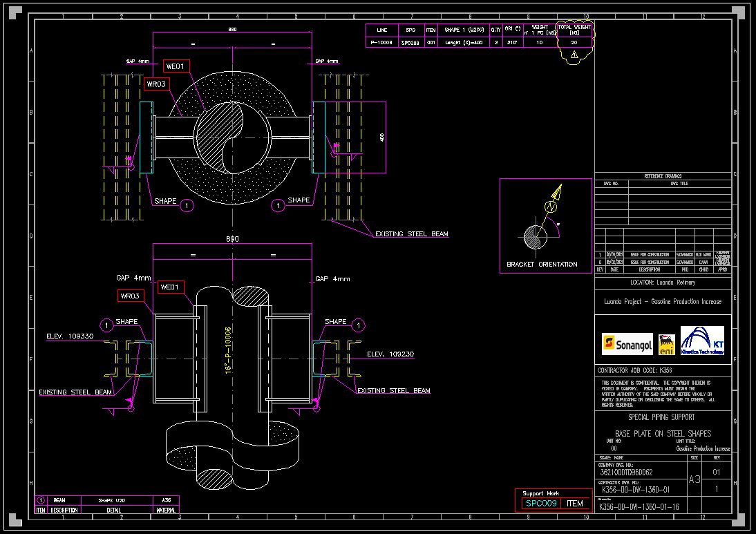The width and height of the screenshot is (756, 534).
Task: Click the 16"-P-10006 pipe line label
Action: 227,350
